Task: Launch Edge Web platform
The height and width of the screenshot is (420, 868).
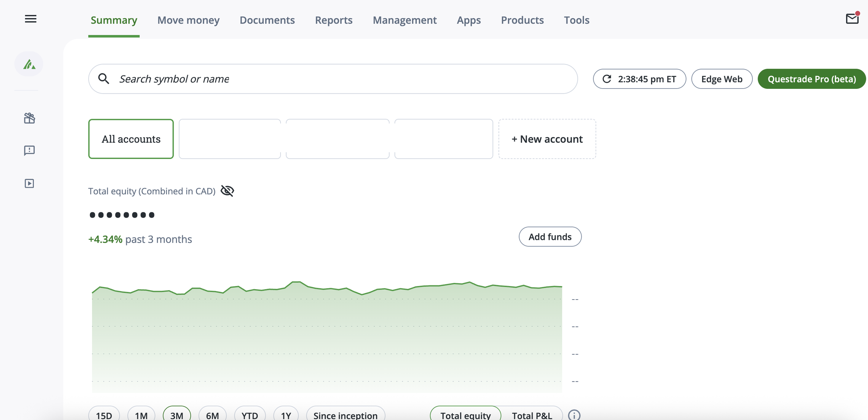Action: [722, 79]
